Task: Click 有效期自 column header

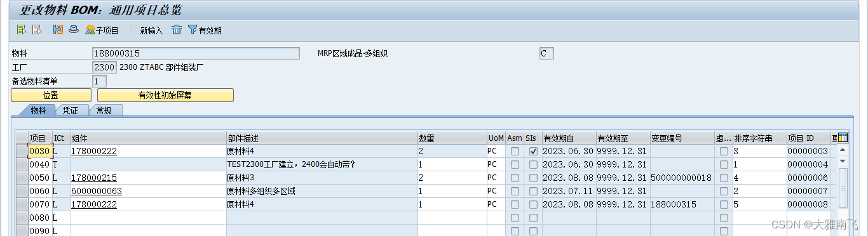Action: [569, 138]
